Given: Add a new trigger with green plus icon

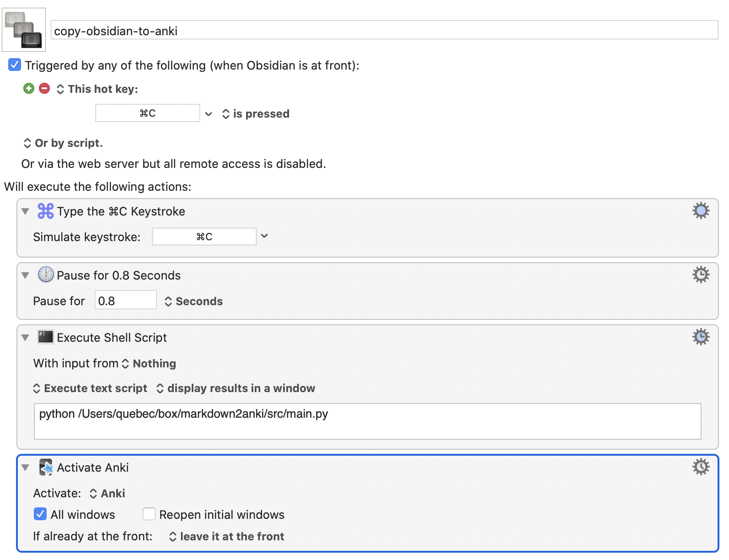Looking at the screenshot, I should [x=29, y=88].
